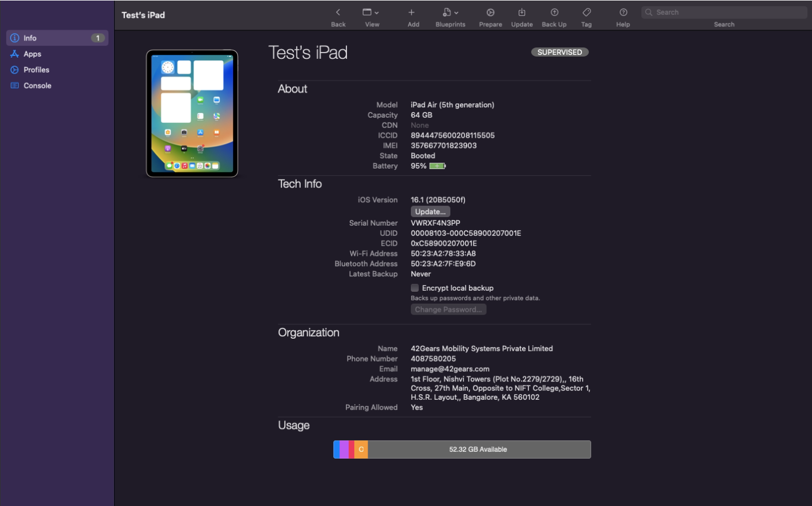Click the Add plus icon

411,13
